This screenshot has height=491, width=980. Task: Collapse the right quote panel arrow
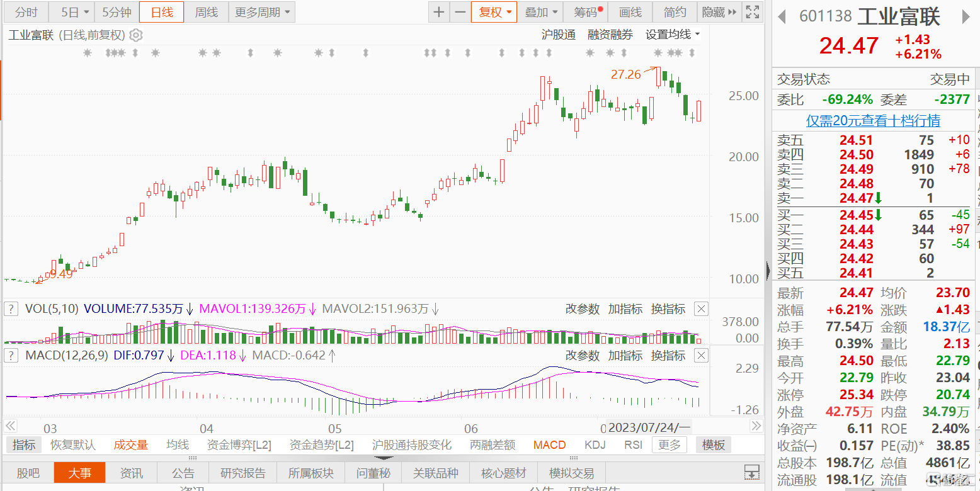click(x=768, y=271)
